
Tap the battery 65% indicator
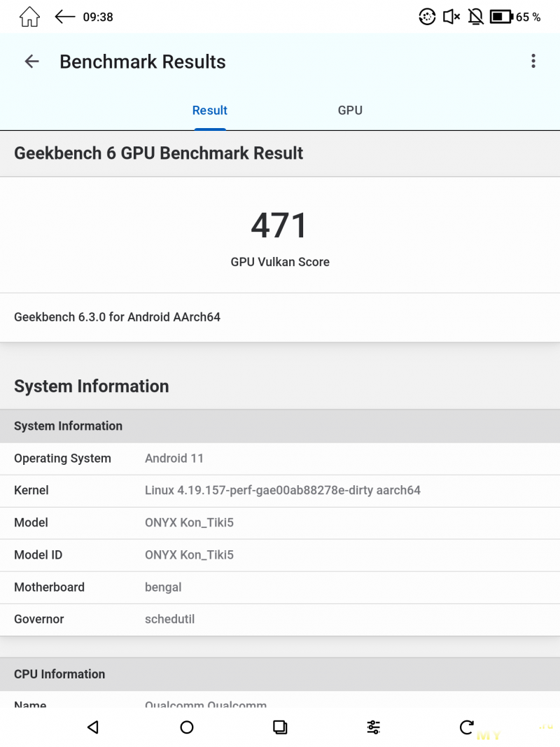point(514,17)
